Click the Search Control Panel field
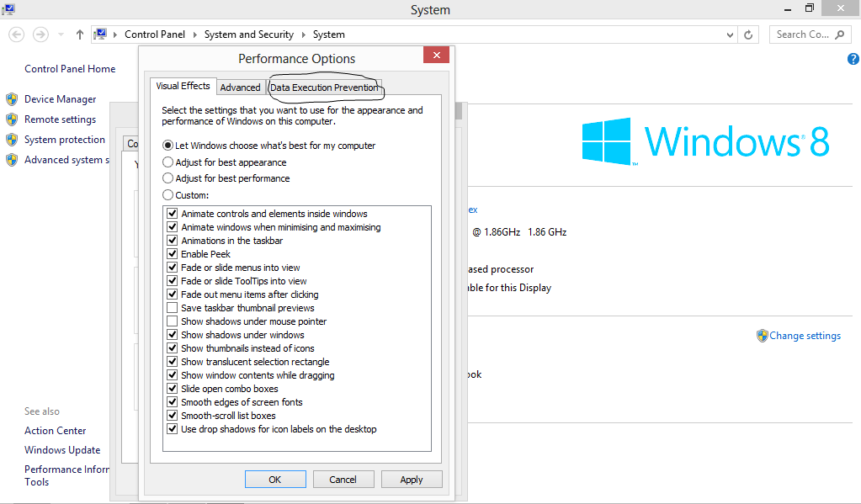The width and height of the screenshot is (861, 504). tap(810, 34)
